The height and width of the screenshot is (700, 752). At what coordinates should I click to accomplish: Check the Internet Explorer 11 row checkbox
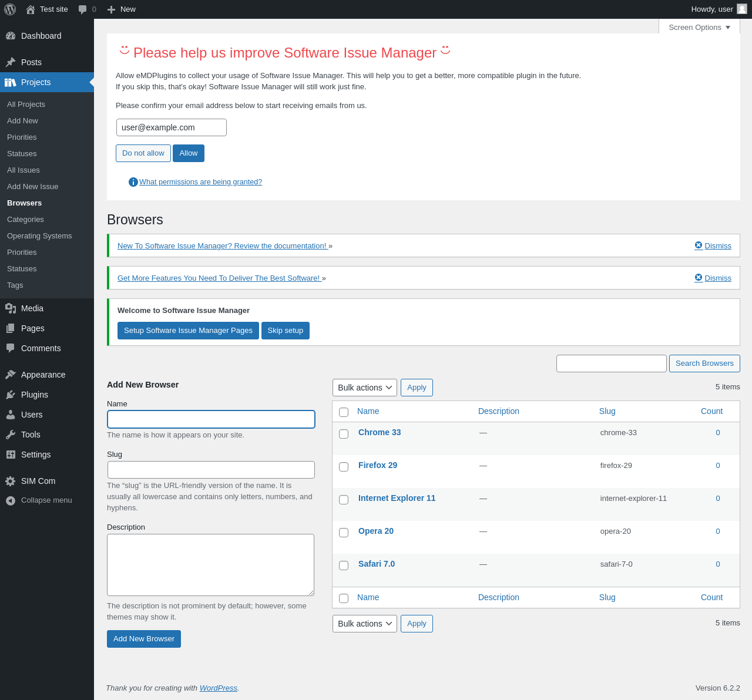point(344,500)
